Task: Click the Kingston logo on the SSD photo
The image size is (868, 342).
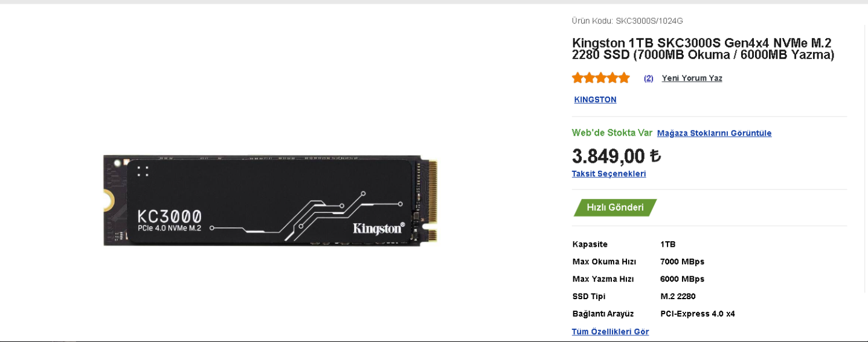Action: point(378,229)
